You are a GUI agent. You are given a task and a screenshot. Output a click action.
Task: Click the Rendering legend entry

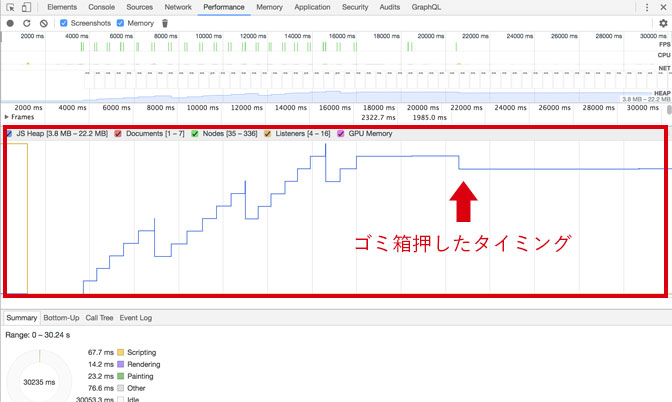(144, 364)
